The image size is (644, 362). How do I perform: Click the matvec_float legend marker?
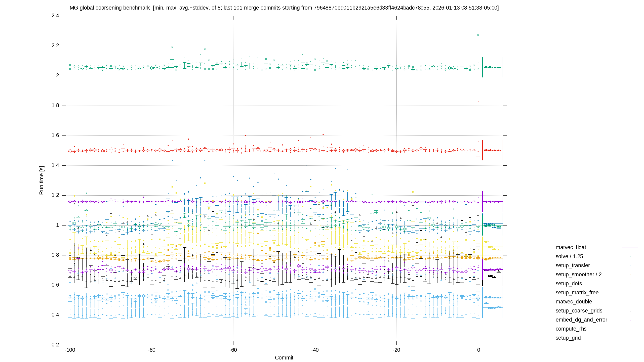630,248
